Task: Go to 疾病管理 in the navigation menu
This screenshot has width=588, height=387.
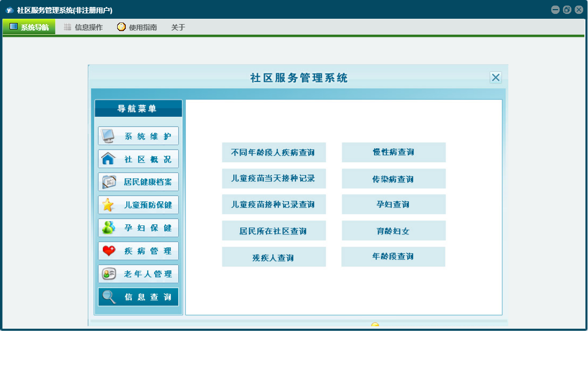Action: pos(139,251)
